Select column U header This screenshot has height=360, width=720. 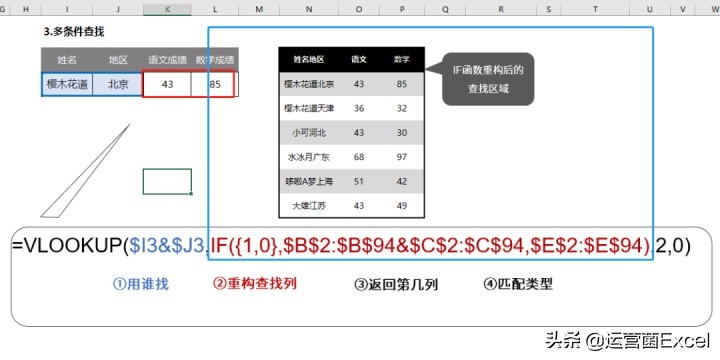click(650, 9)
